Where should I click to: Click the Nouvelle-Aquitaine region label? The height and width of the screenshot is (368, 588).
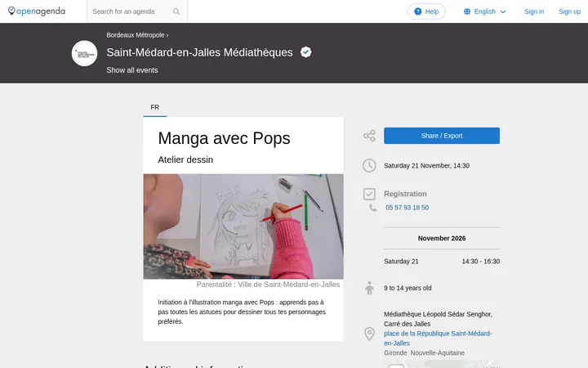click(x=437, y=353)
